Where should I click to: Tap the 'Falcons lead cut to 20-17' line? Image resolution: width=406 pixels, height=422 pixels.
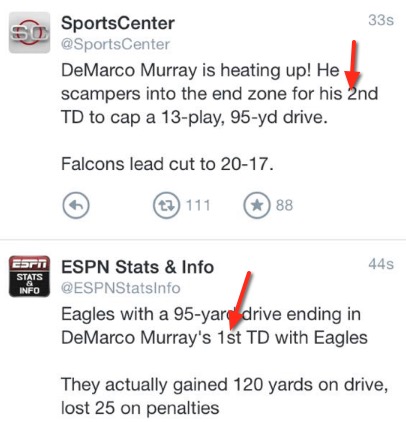click(x=167, y=164)
